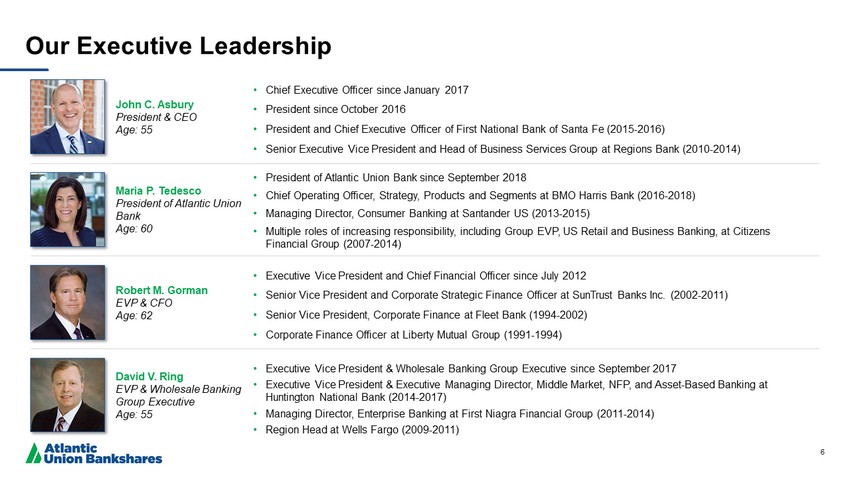This screenshot has height=478, width=850.
Task: Select the name Maria P. Tedesco
Action: pos(159,191)
